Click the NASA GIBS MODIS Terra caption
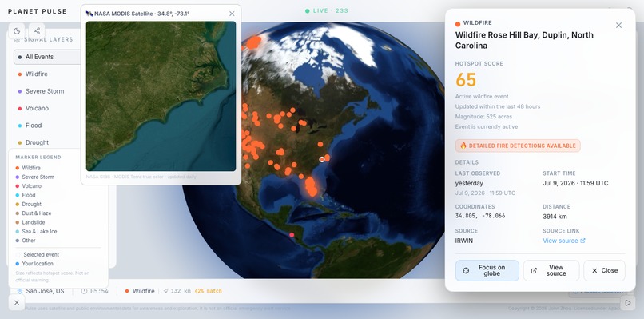 (x=141, y=177)
